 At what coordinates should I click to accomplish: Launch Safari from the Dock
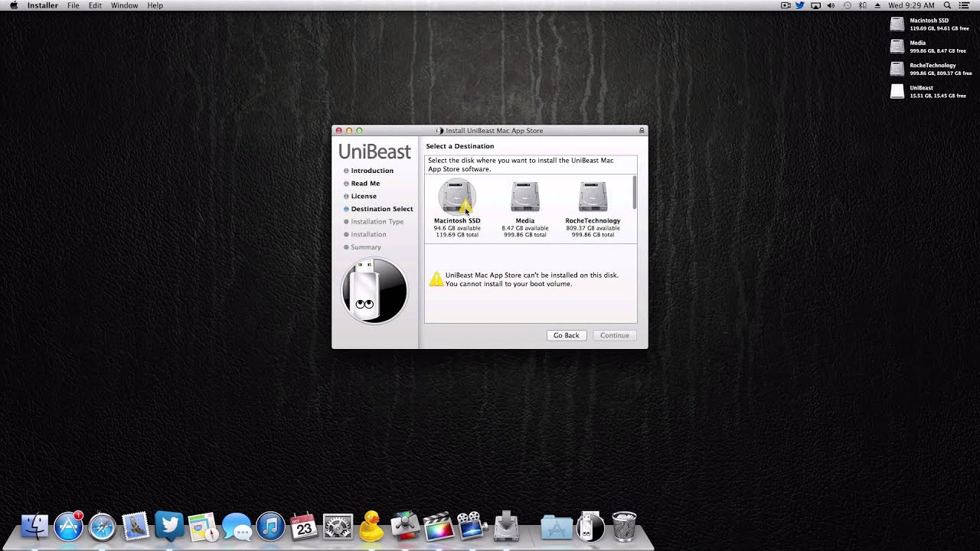click(x=102, y=527)
